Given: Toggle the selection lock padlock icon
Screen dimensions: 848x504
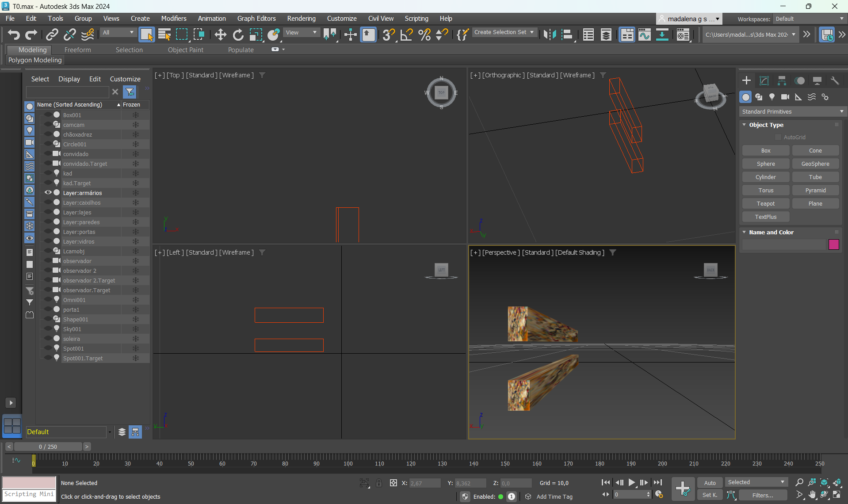Looking at the screenshot, I should tap(379, 483).
